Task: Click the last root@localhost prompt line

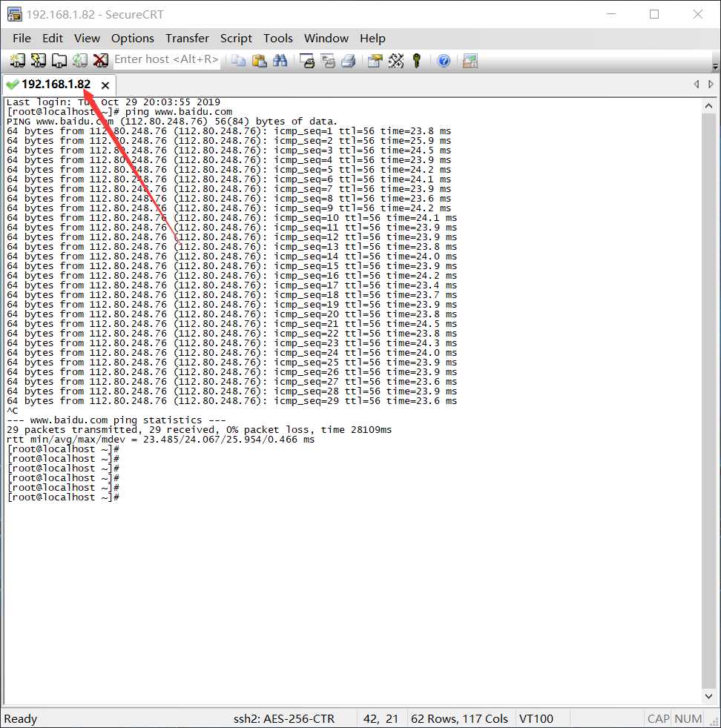Action: [x=63, y=497]
